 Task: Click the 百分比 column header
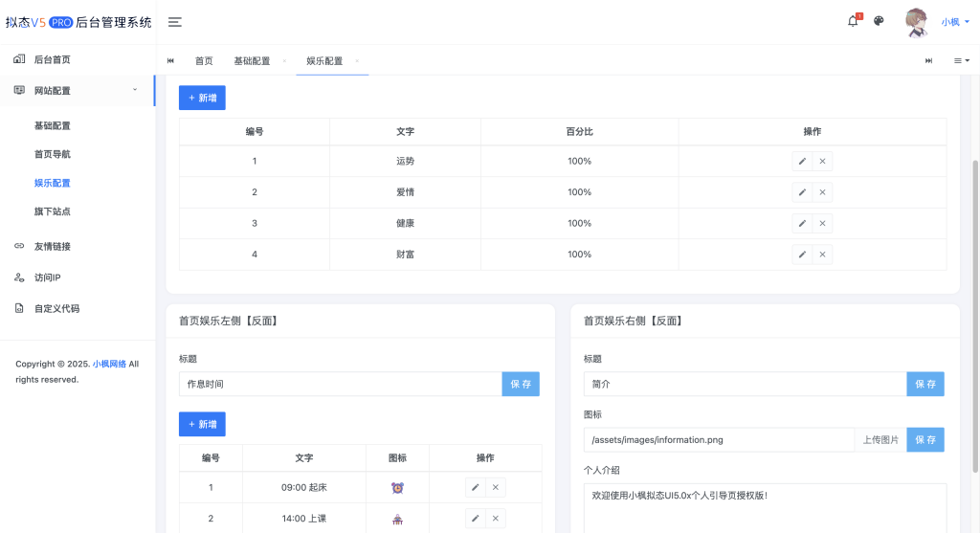[x=579, y=132]
